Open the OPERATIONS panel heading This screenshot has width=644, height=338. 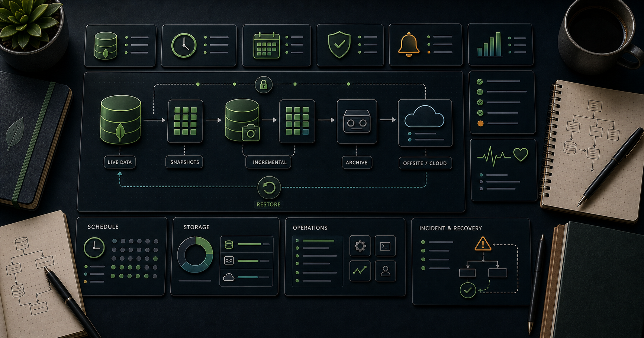tap(310, 228)
